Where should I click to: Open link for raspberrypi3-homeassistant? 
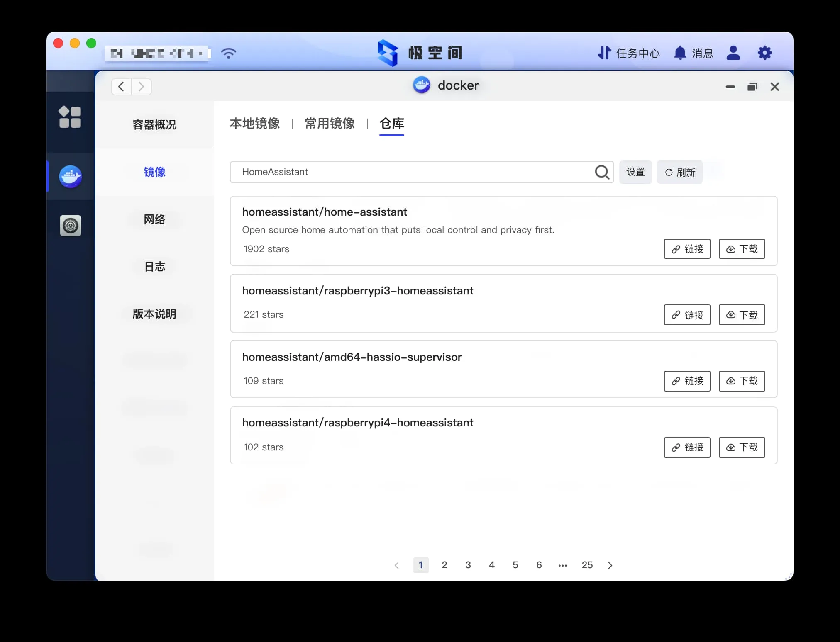click(x=687, y=315)
